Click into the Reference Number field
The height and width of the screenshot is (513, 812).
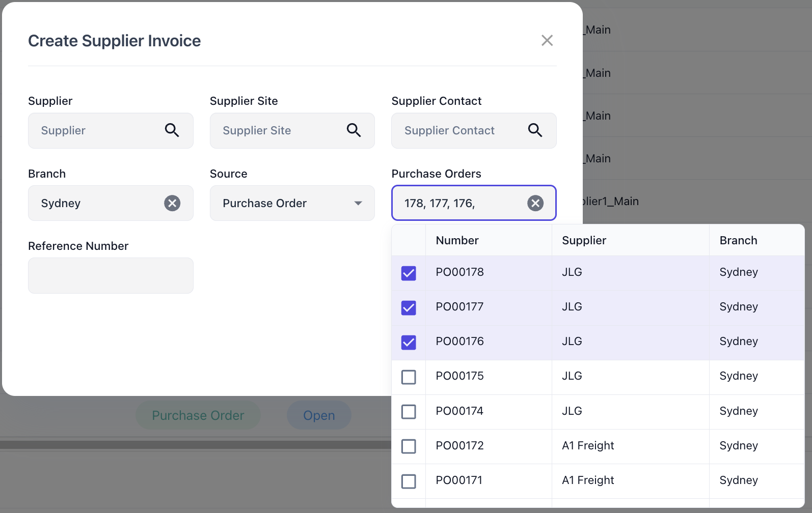(x=111, y=275)
